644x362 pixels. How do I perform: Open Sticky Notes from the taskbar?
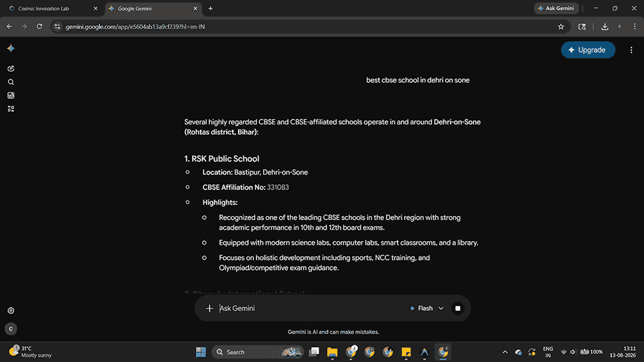406,352
